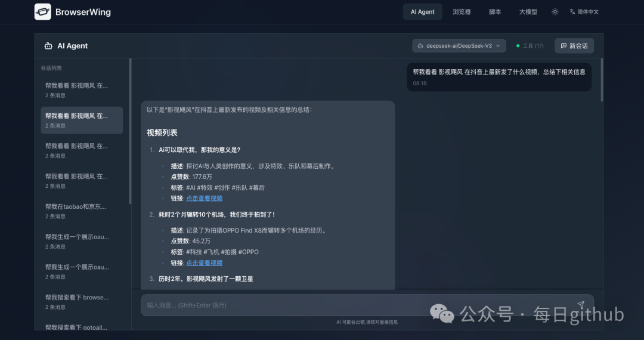Viewport: 644px width, 340px height.
Task: Click the 08:18 timestamp in user message
Action: pos(420,84)
